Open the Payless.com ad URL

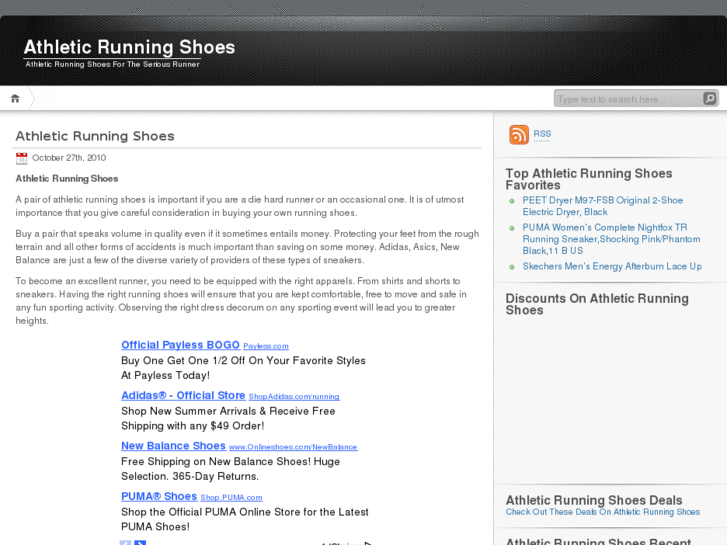pos(266,346)
